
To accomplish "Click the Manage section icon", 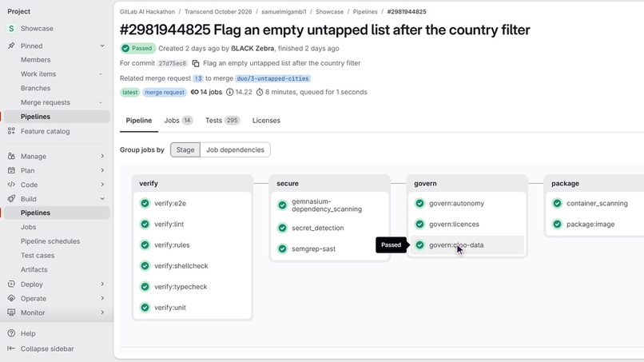I will click(11, 156).
